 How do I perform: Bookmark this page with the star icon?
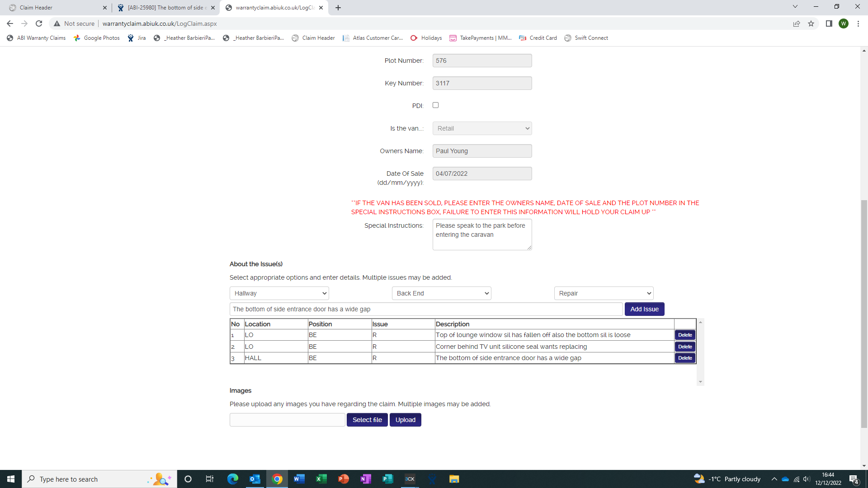[x=811, y=23]
